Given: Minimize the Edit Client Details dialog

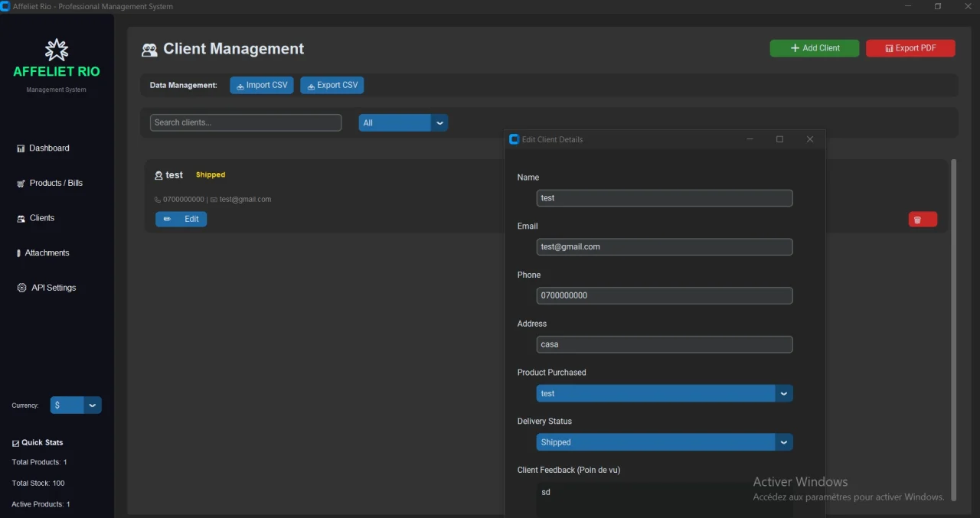Looking at the screenshot, I should pos(750,139).
